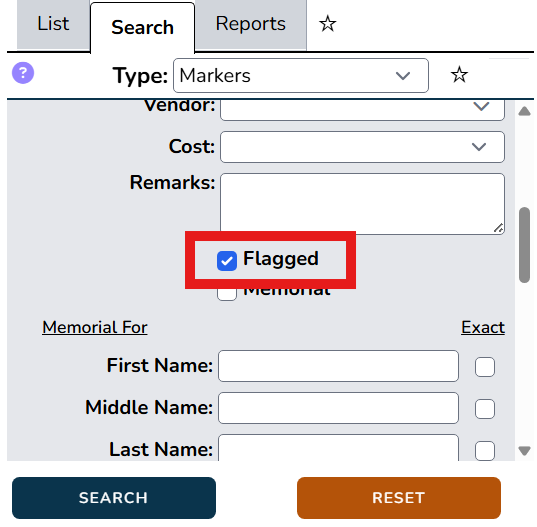Image resolution: width=537 pixels, height=527 pixels.
Task: Click the RESET button
Action: 399,498
